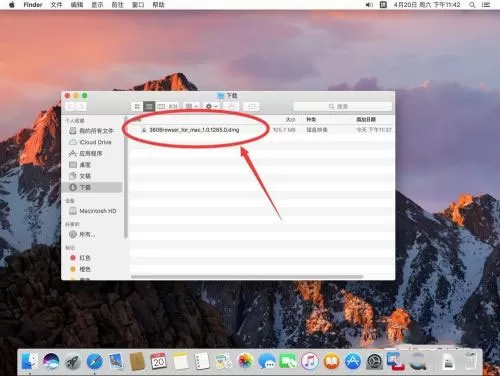Go forward in Finder history
Screen dimensions: 500x376
[x=81, y=106]
